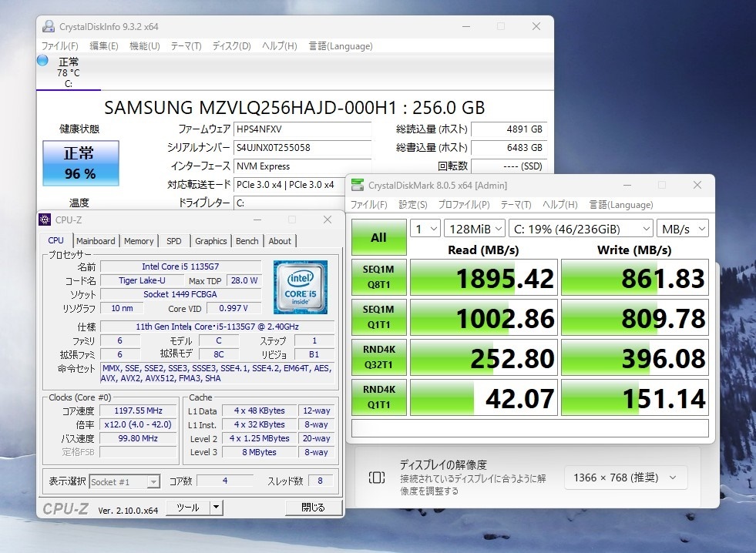Close the CrystalDiskMark window
The image size is (756, 553).
click(x=697, y=186)
